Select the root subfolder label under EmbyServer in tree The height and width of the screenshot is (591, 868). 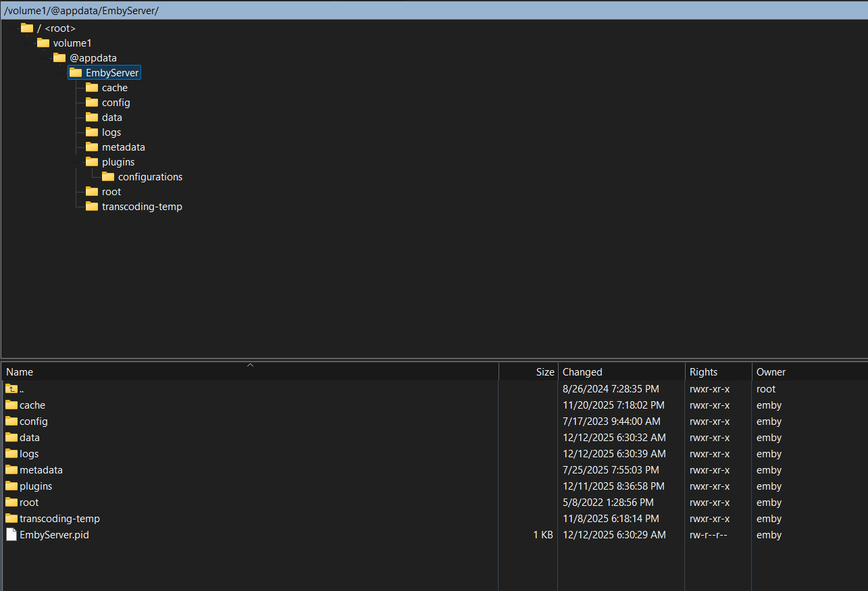point(111,191)
